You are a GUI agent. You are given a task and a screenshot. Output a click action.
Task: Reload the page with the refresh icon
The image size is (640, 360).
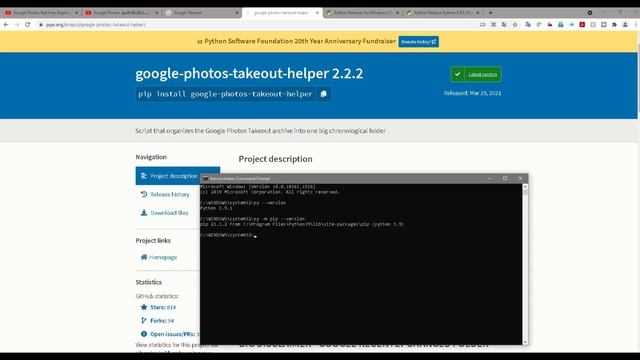27,24
